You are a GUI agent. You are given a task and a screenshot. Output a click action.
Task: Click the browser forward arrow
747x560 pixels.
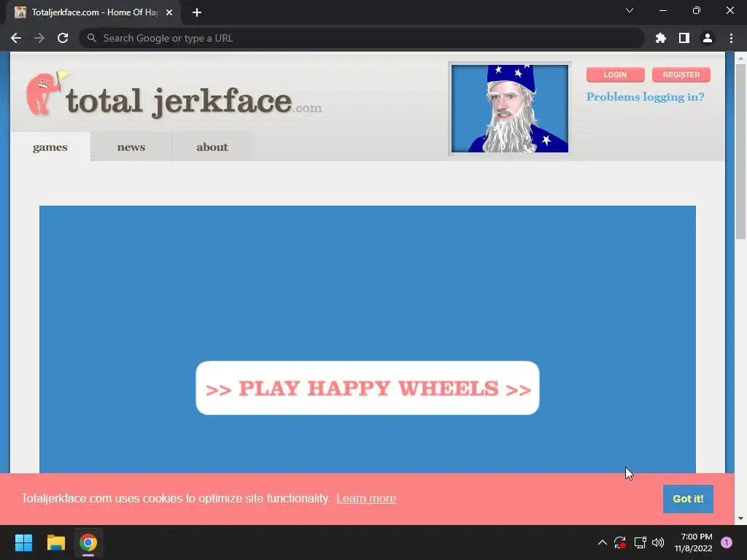point(39,38)
